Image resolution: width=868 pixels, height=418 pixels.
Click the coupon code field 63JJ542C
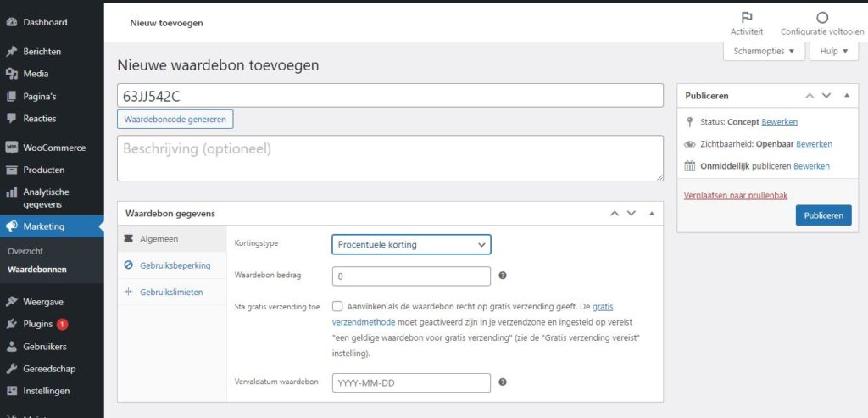390,95
